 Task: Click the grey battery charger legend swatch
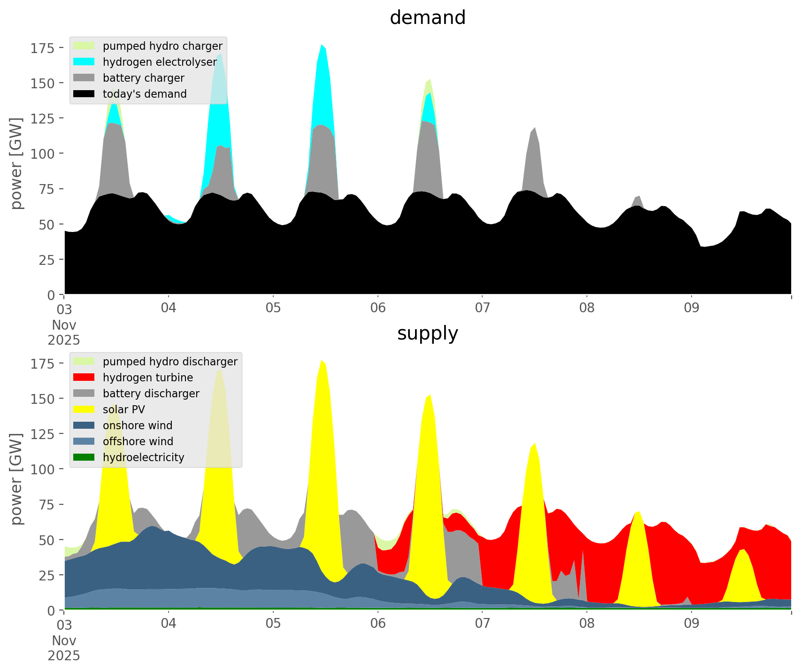coord(84,78)
